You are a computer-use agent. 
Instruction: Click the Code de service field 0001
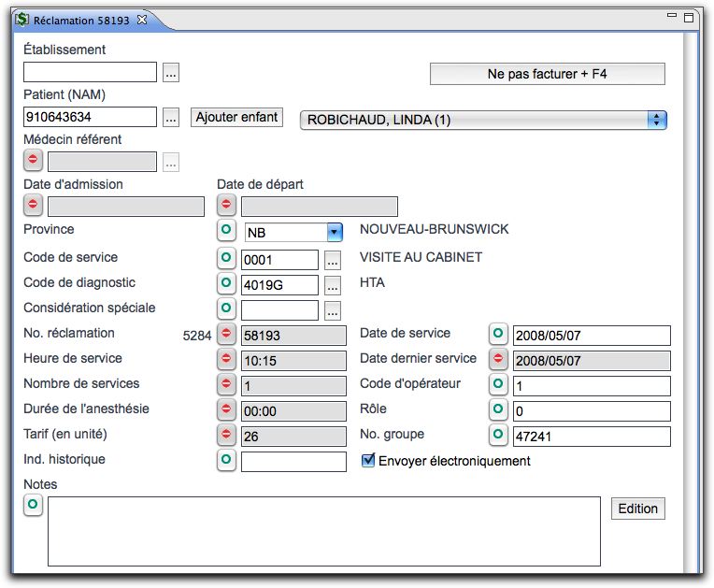pos(279,260)
